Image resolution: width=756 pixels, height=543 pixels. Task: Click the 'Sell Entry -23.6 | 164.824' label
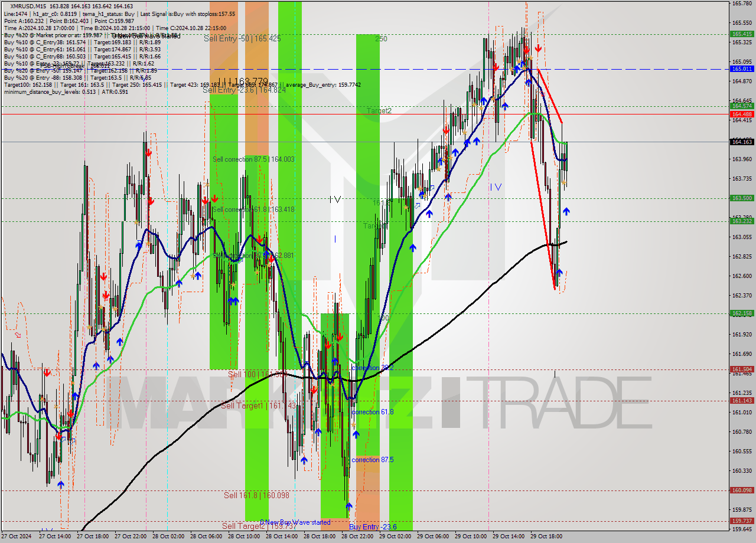coord(245,90)
